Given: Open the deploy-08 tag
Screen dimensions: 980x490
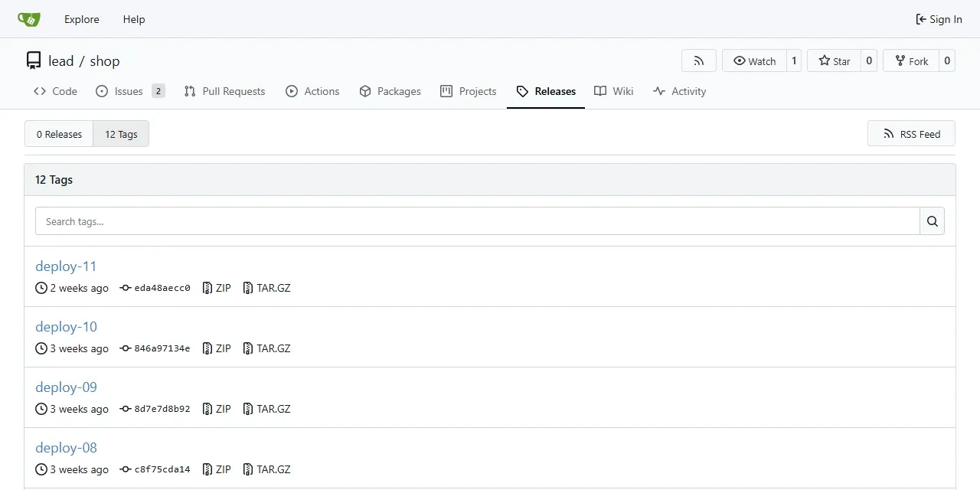Looking at the screenshot, I should (66, 448).
